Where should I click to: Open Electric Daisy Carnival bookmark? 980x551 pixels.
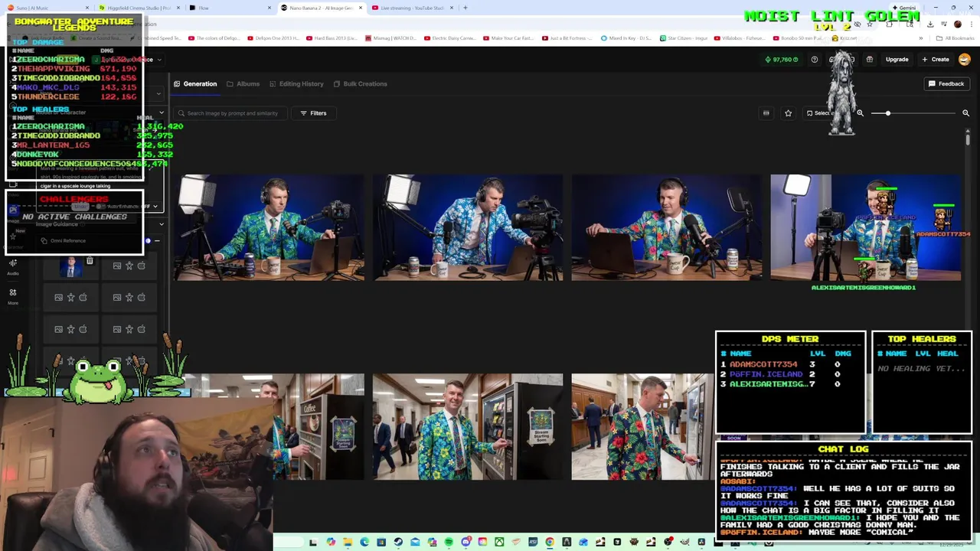point(450,38)
